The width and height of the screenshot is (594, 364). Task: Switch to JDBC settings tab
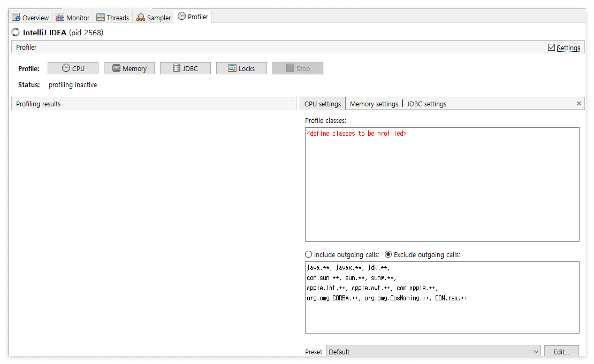point(427,104)
